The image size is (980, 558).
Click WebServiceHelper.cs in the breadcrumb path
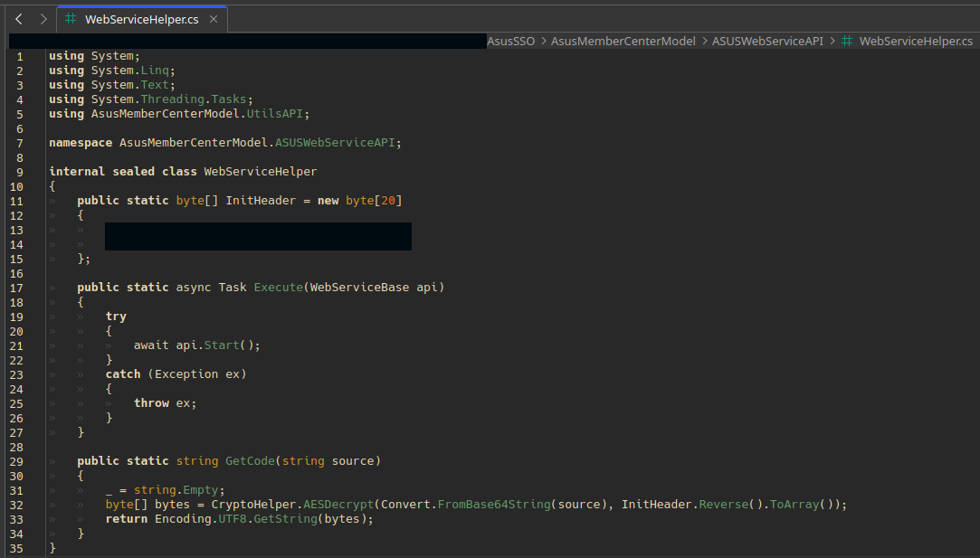coord(916,42)
